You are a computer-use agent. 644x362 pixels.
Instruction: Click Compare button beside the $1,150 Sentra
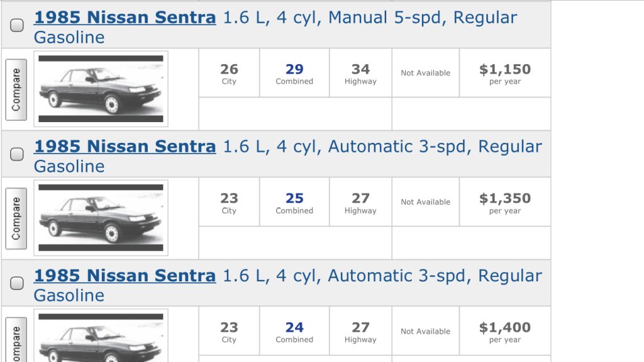coord(16,89)
